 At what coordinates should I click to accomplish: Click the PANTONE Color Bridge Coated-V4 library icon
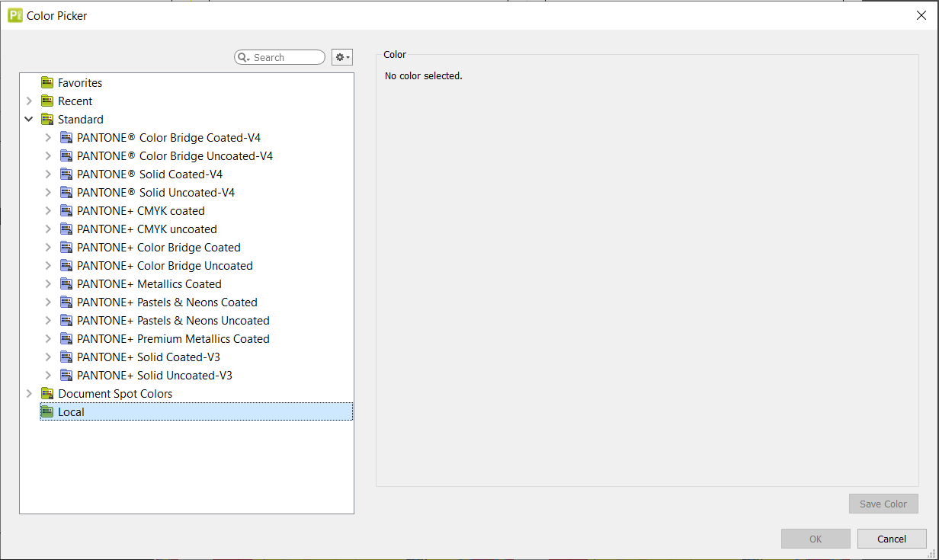tap(66, 138)
